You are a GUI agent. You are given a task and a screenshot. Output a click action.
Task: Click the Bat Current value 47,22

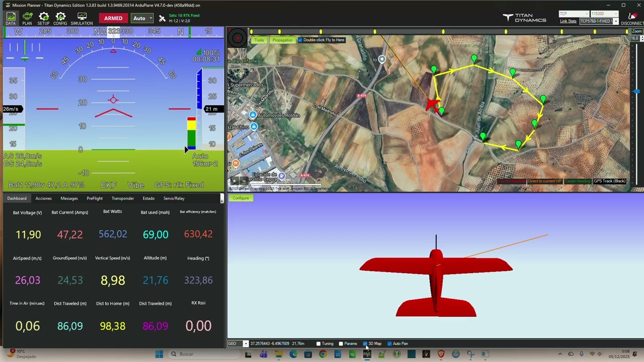pyautogui.click(x=70, y=234)
